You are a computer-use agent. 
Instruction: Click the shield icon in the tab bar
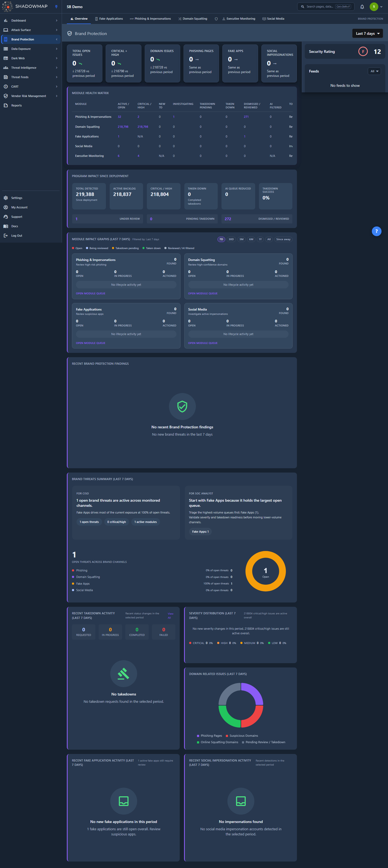coord(216,19)
